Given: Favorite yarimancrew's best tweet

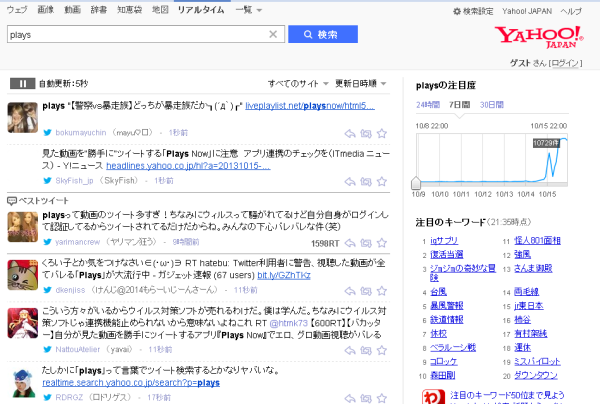Looking at the screenshot, I should [x=382, y=243].
